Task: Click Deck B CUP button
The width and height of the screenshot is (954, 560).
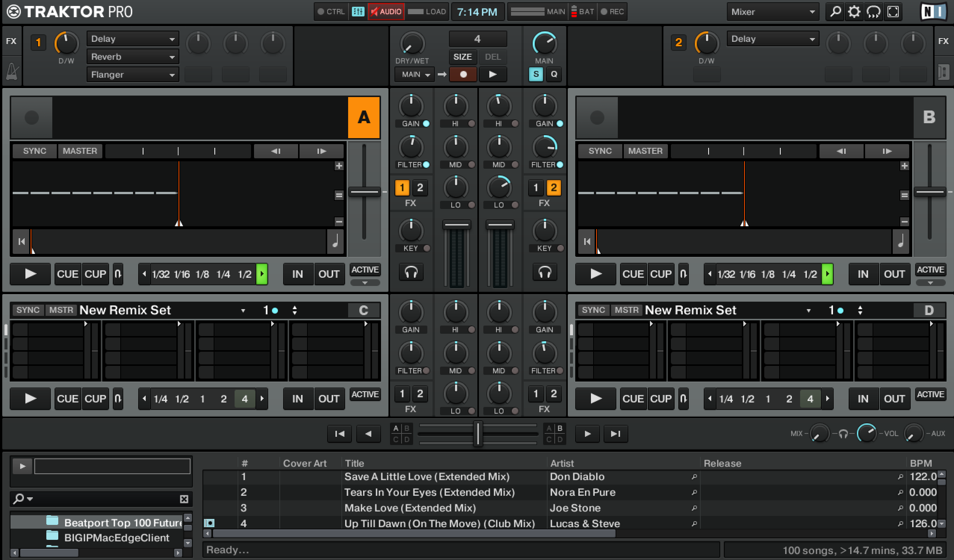Action: (661, 274)
